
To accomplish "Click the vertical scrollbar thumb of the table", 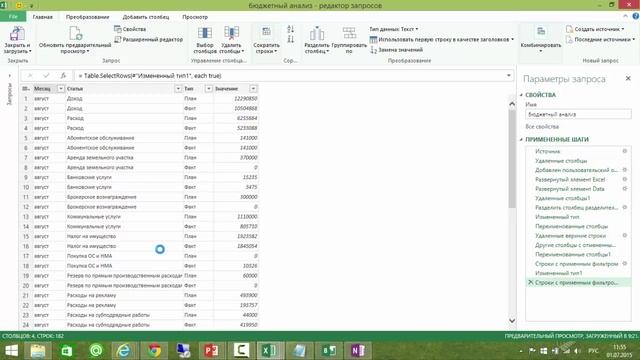I will point(512,158).
